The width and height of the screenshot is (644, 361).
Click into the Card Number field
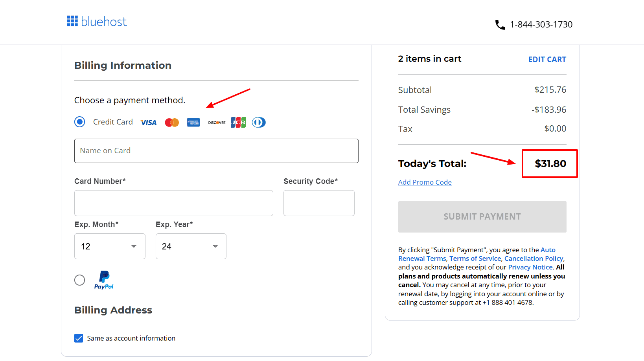(x=173, y=203)
